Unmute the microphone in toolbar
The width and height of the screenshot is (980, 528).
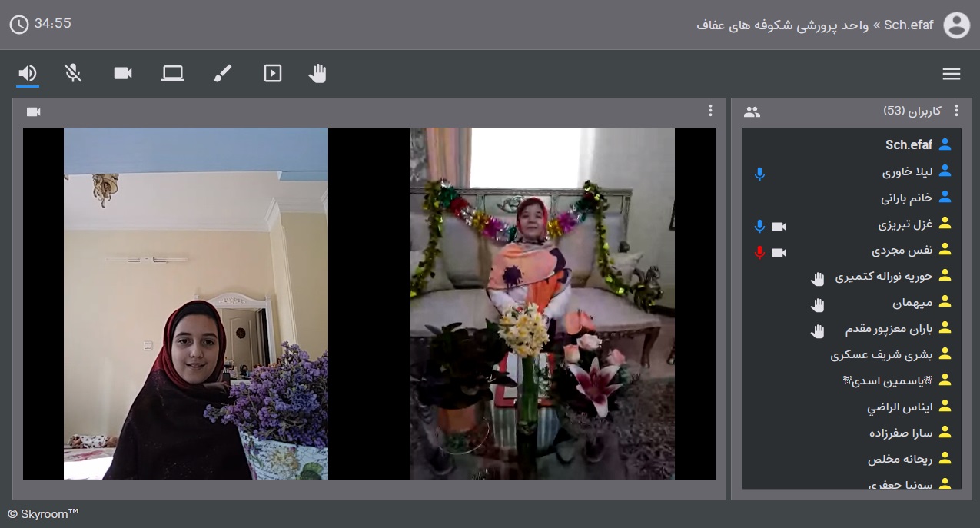[x=73, y=73]
